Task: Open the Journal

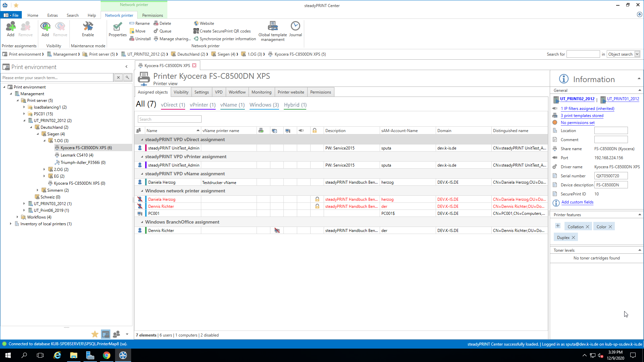Action: pos(296,29)
